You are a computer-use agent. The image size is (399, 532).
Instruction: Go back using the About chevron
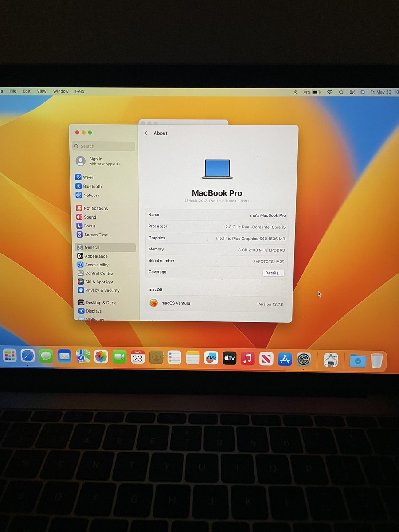146,133
